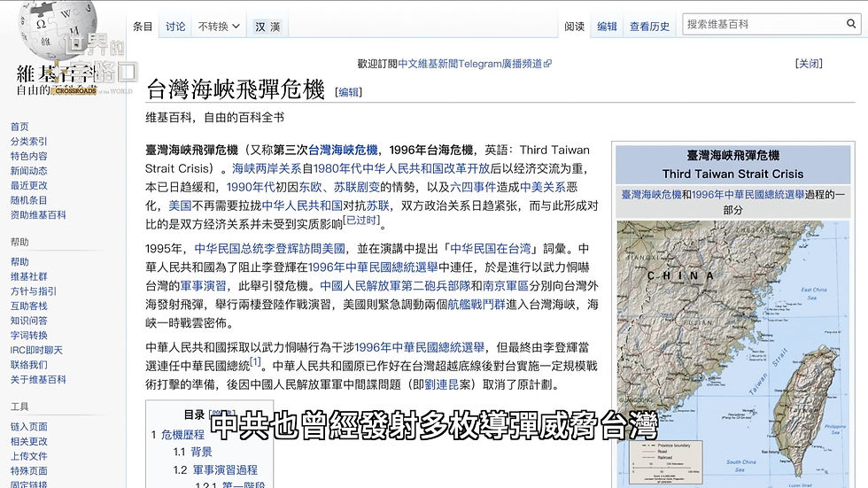Follow the 海峡两岸关系 link
Viewport: 868px width, 488px height.
click(267, 168)
